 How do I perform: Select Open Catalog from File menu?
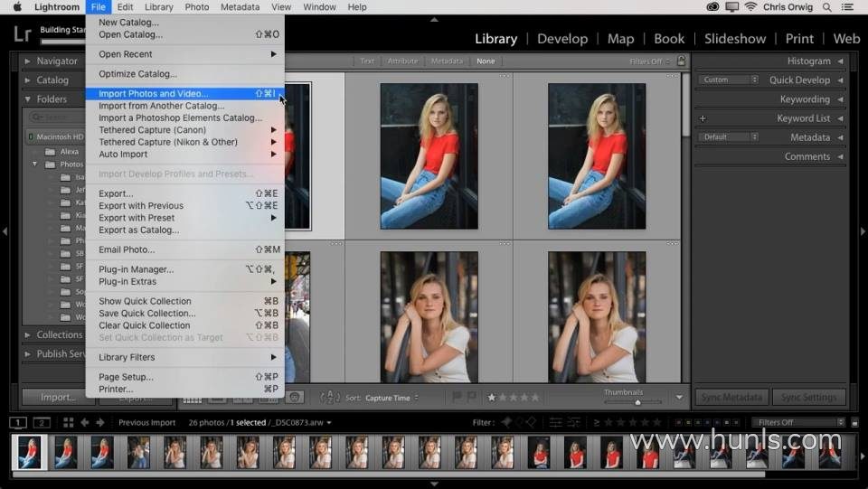coord(184,34)
